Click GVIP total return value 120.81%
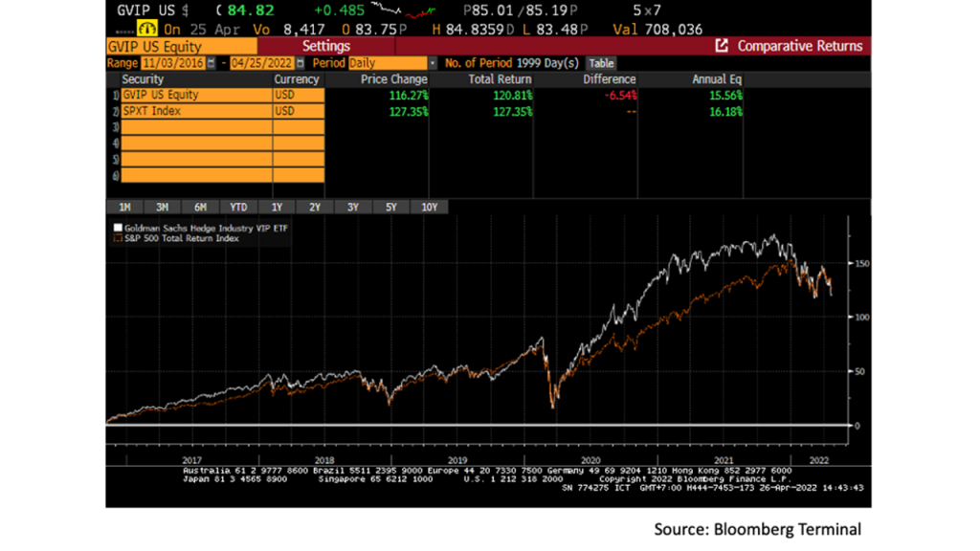The width and height of the screenshot is (980, 551). pos(513,96)
